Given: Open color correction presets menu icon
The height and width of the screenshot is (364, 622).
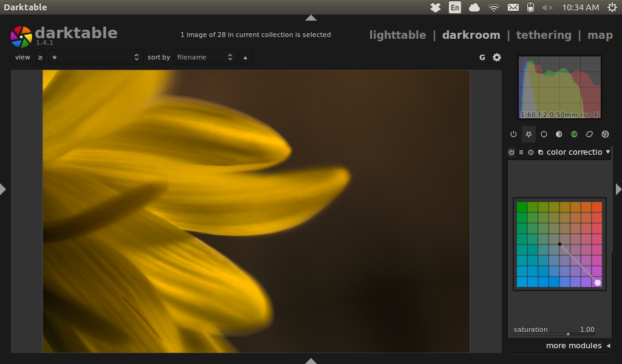Looking at the screenshot, I should [x=521, y=152].
